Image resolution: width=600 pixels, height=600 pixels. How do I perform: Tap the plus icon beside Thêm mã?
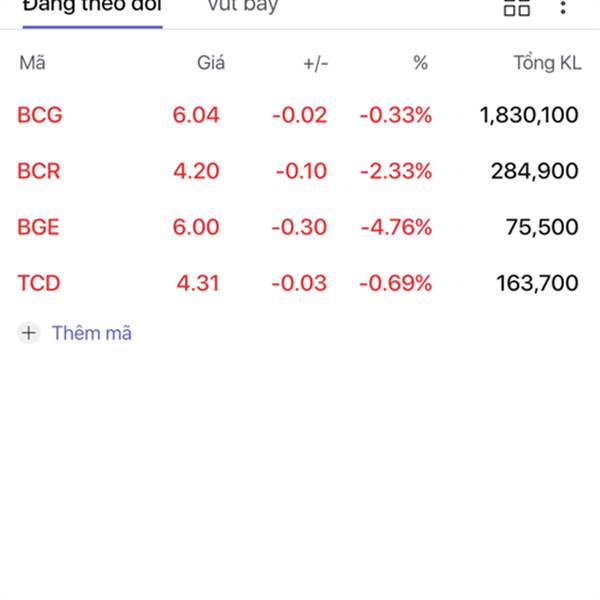(x=29, y=333)
